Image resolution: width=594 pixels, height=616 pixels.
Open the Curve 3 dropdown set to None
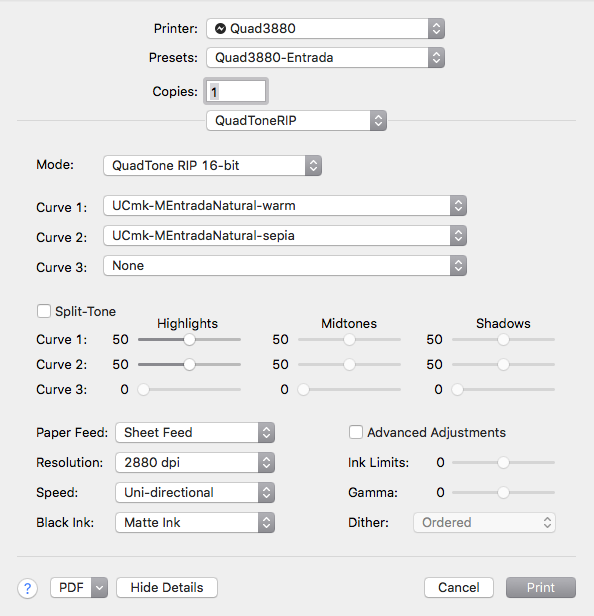(285, 266)
